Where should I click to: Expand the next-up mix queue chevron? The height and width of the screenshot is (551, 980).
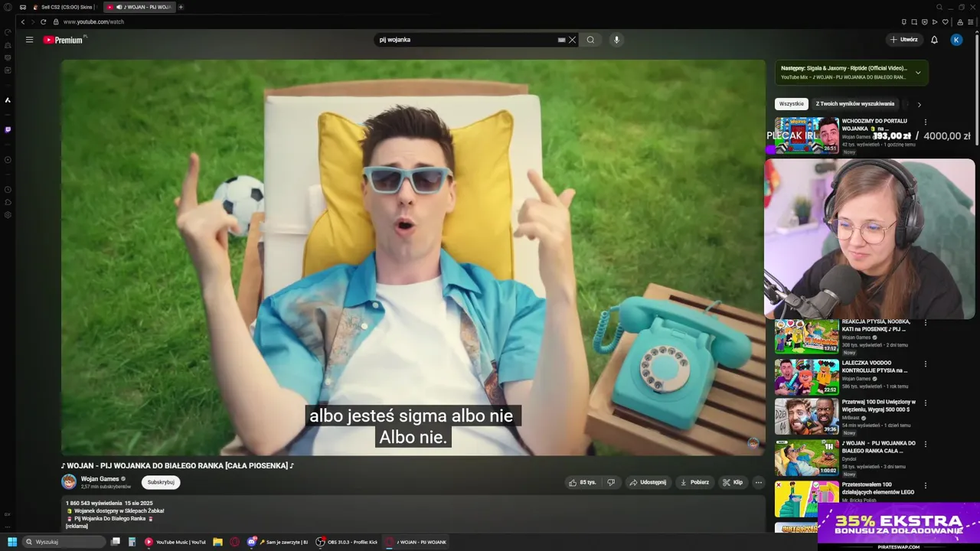(918, 73)
